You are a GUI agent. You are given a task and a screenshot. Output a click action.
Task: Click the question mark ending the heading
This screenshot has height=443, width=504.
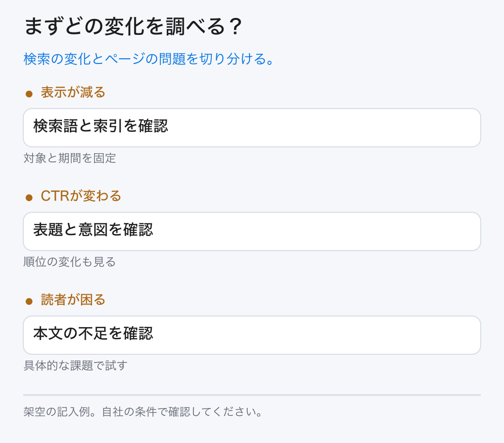pyautogui.click(x=236, y=26)
